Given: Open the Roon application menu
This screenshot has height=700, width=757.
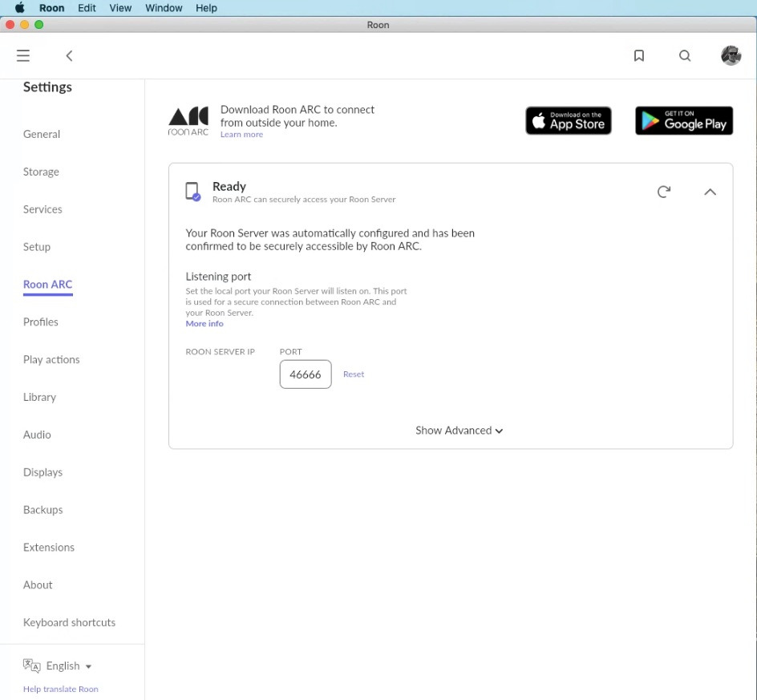Looking at the screenshot, I should (51, 8).
